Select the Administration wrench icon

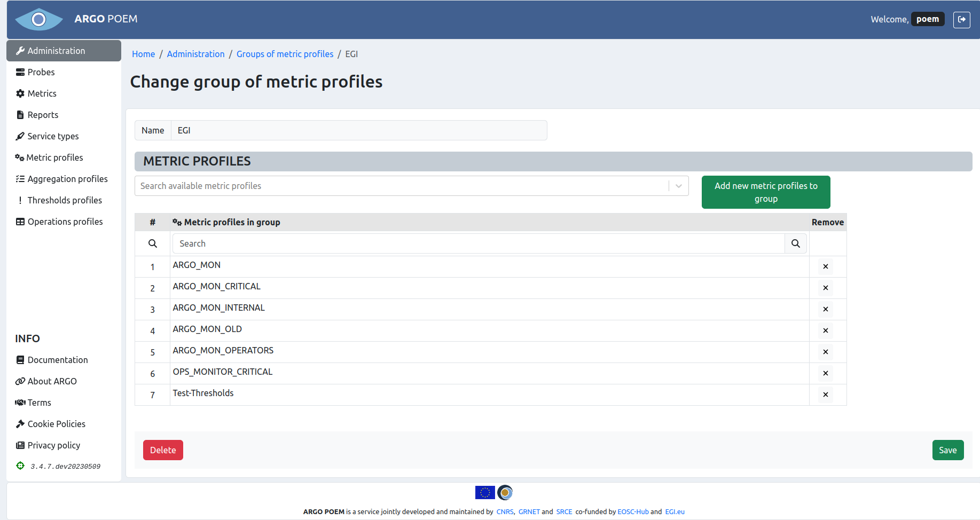[x=20, y=50]
